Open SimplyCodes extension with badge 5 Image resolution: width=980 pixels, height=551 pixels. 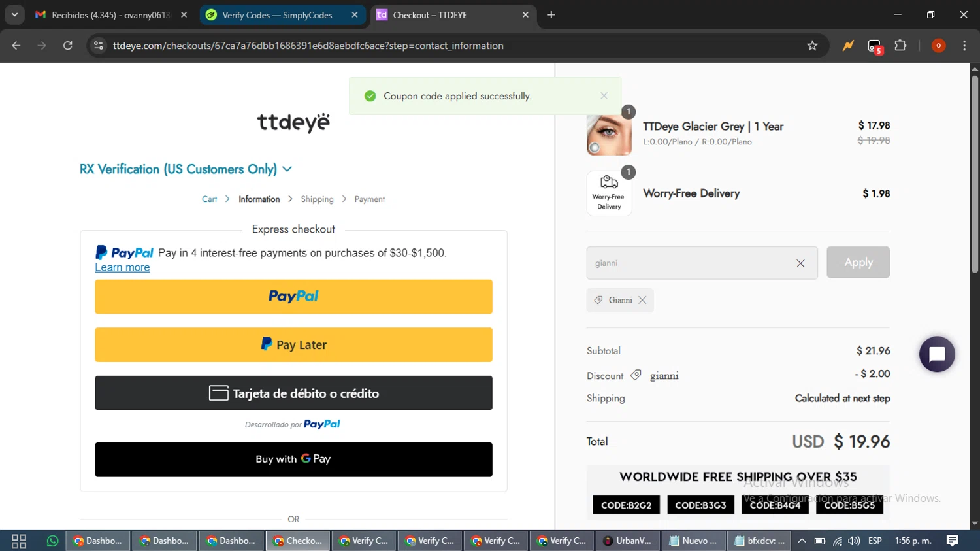pos(875,46)
